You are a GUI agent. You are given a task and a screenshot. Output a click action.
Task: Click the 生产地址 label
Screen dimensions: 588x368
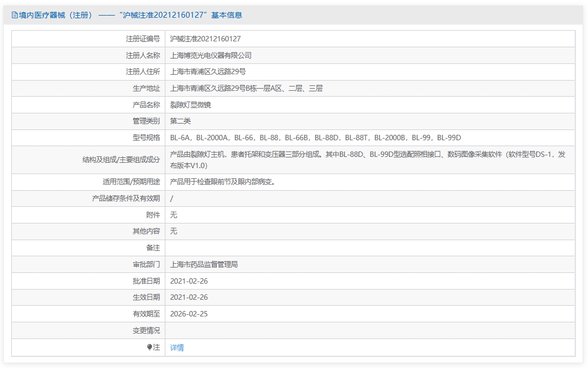click(146, 88)
